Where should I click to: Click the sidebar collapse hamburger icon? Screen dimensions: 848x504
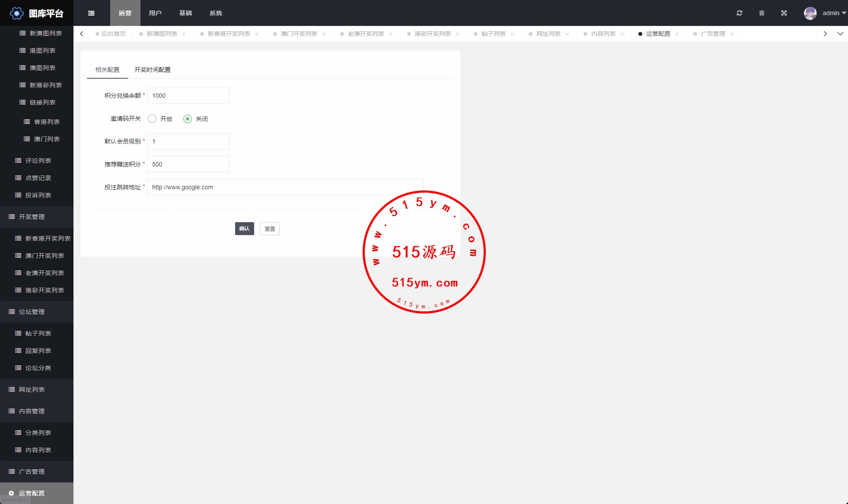click(91, 13)
